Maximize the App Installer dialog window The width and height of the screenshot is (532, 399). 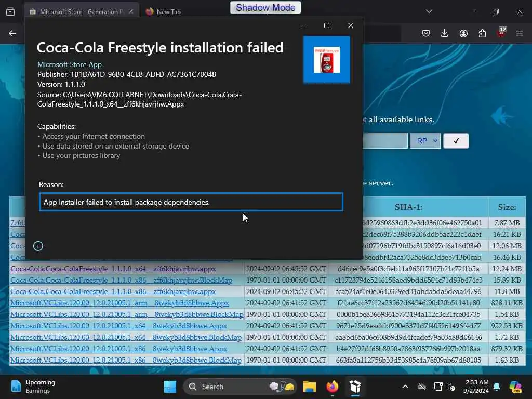[327, 25]
